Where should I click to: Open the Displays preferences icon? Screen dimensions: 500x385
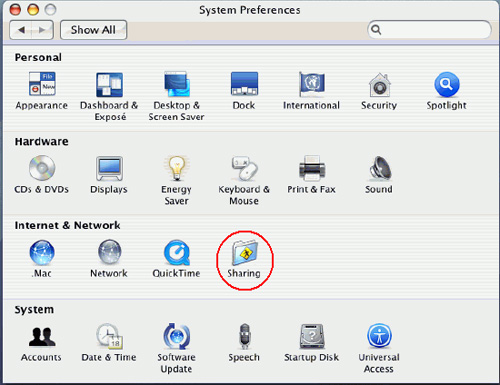(x=109, y=168)
